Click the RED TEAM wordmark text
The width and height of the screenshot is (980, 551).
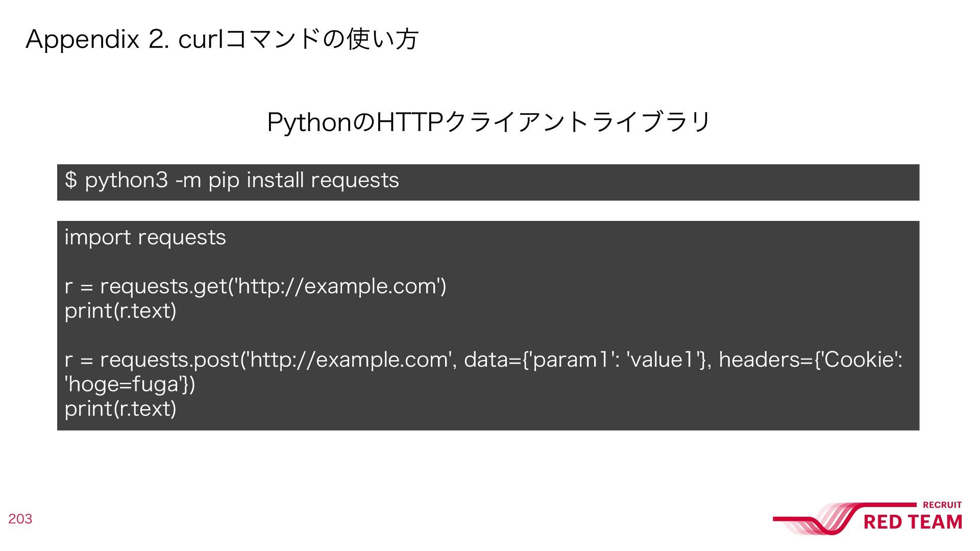click(x=913, y=522)
